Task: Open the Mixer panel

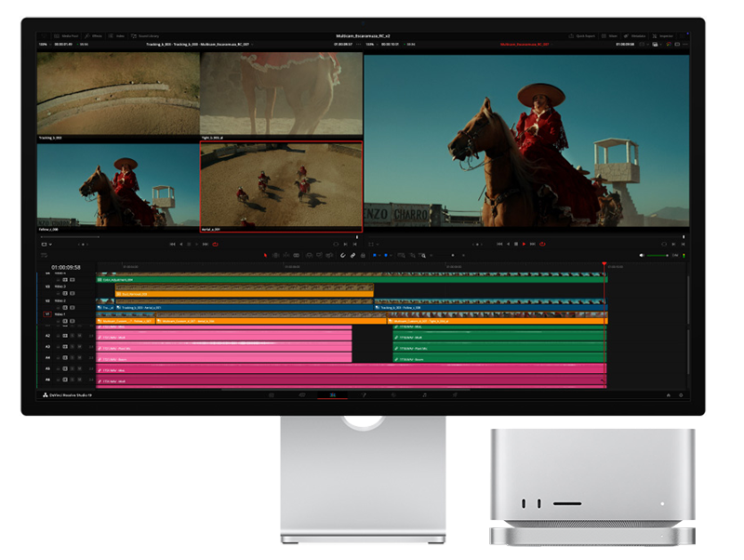Action: [x=610, y=35]
